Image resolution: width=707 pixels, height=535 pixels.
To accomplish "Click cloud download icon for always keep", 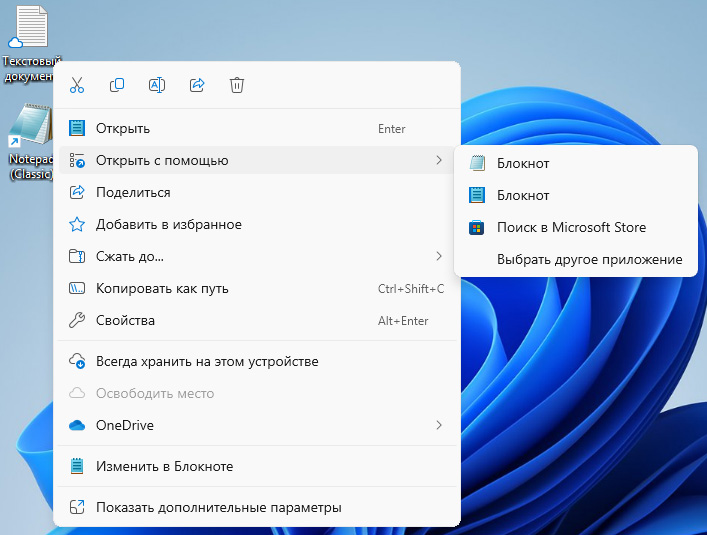I will (x=77, y=361).
